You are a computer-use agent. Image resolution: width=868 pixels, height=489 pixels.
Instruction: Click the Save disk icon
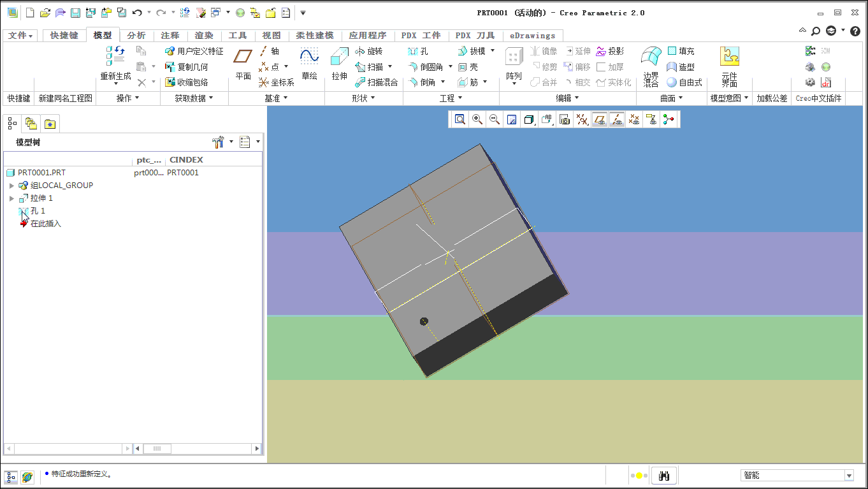[x=75, y=13]
